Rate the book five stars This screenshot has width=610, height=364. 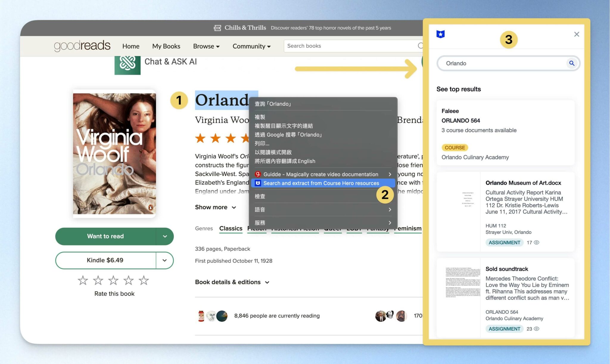tap(144, 280)
